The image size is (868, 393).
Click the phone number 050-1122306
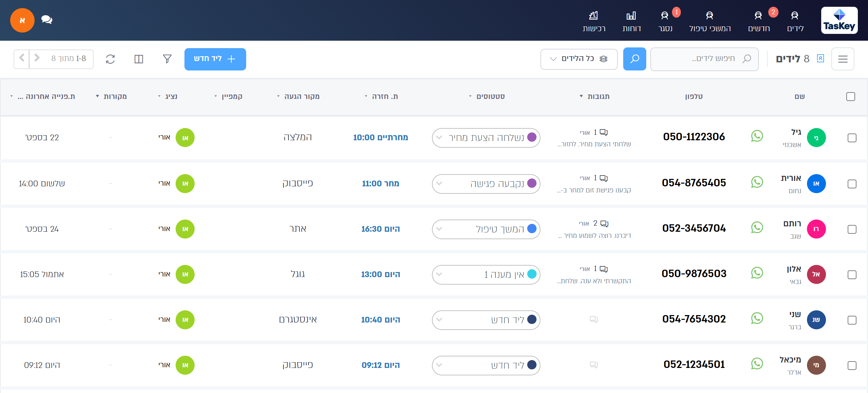pyautogui.click(x=694, y=137)
